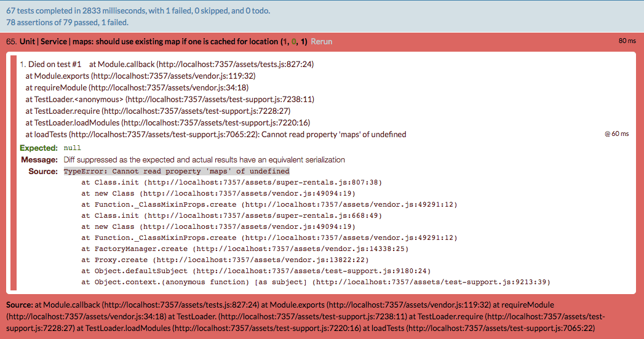Image resolution: width=644 pixels, height=339 pixels.
Task: Click the 'at Object.context.(anonymous function)' line
Action: point(316,282)
